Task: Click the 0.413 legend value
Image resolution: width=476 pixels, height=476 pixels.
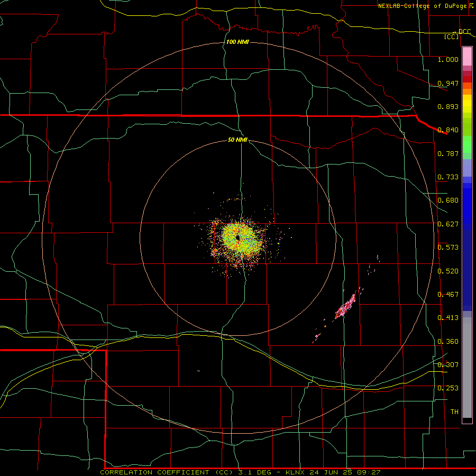Action: [x=448, y=318]
